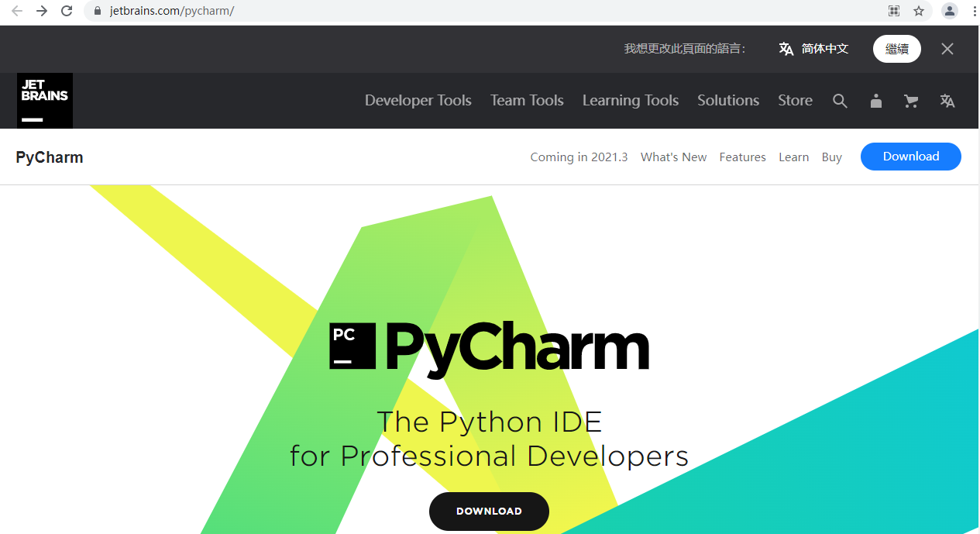Open the What's New link
The image size is (980, 534).
674,157
